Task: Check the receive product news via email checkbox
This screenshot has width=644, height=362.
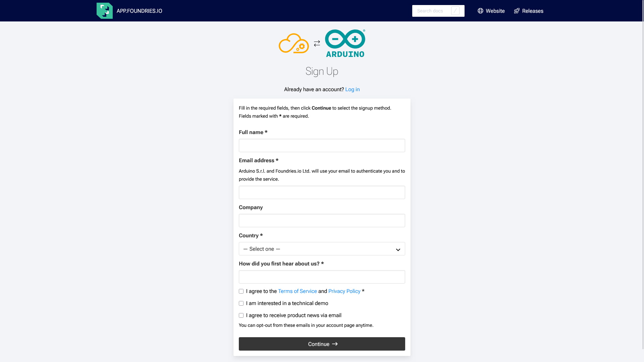Action: pos(241,315)
